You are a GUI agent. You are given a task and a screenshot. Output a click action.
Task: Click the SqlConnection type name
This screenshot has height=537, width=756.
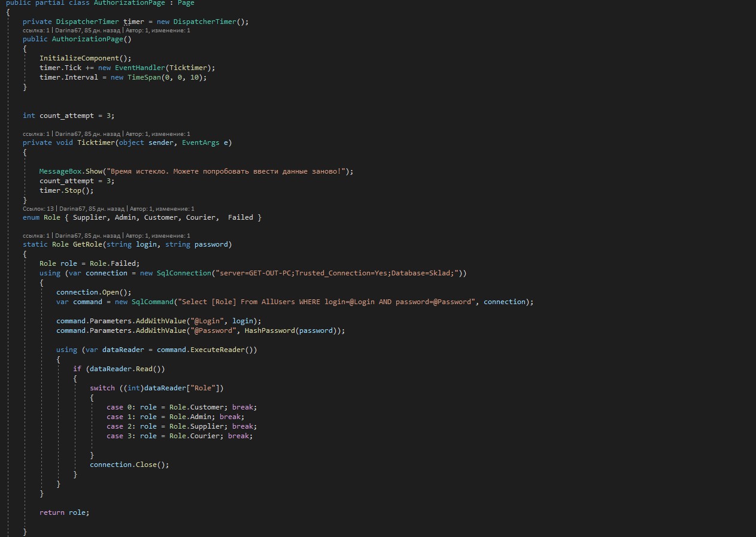(x=184, y=273)
